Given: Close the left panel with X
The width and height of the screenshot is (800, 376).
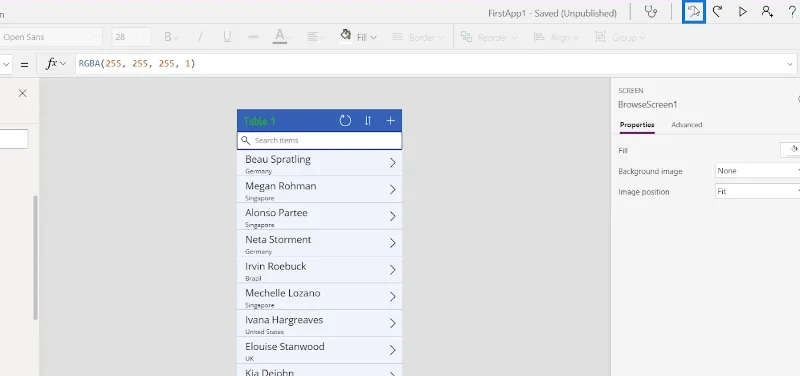Looking at the screenshot, I should (22, 93).
